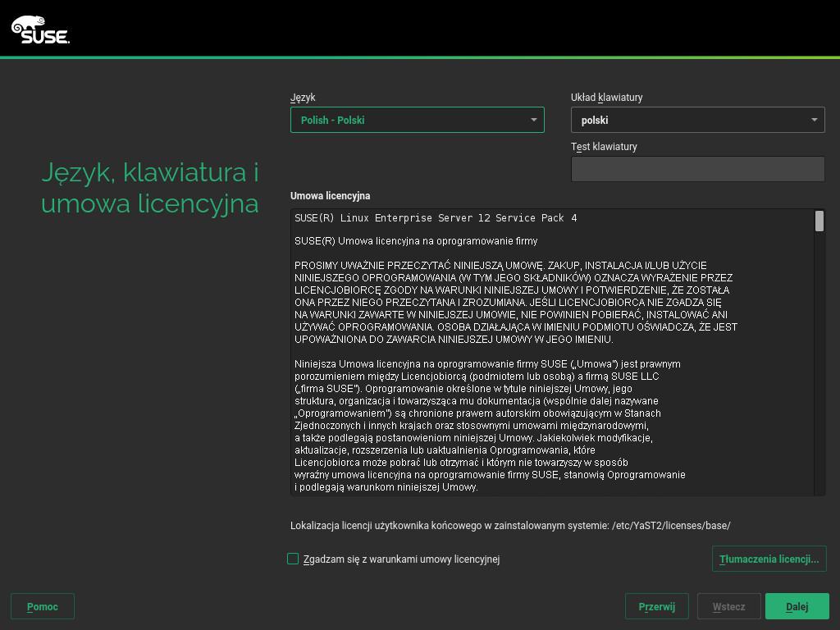This screenshot has height=630, width=840.
Task: Click the license text scrollbar handle
Action: 819,221
